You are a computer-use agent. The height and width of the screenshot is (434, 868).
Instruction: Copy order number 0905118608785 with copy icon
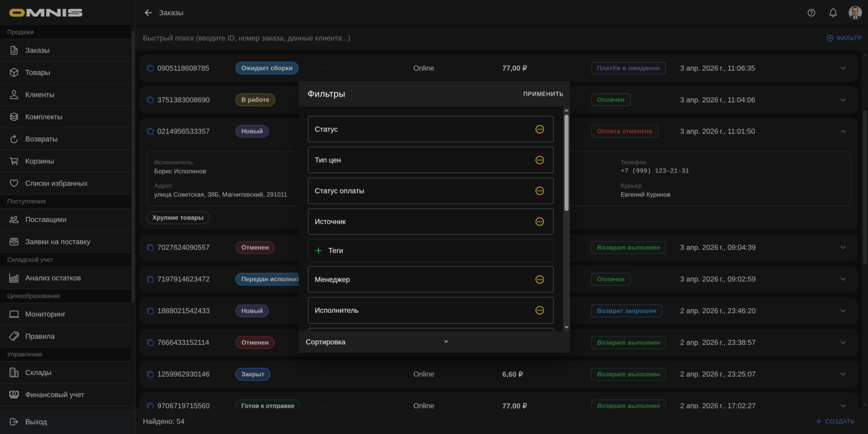pos(150,68)
